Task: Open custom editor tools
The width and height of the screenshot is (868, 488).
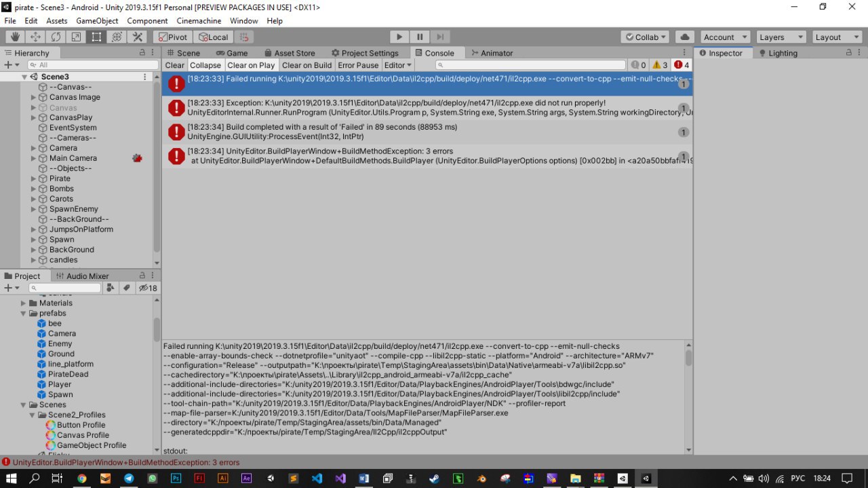Action: click(x=138, y=37)
